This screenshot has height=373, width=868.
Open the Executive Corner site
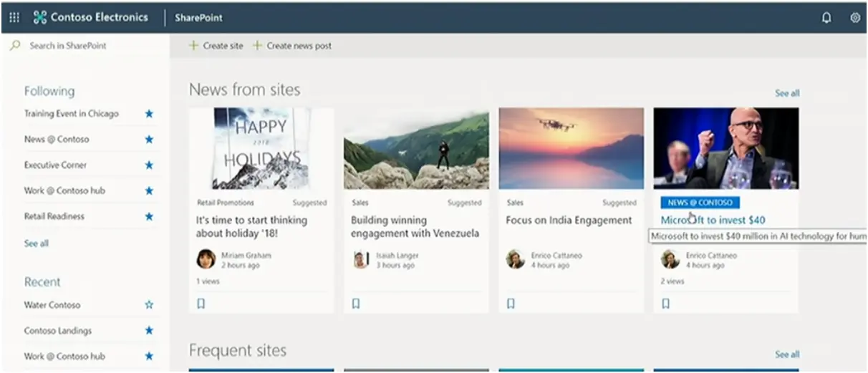click(55, 165)
